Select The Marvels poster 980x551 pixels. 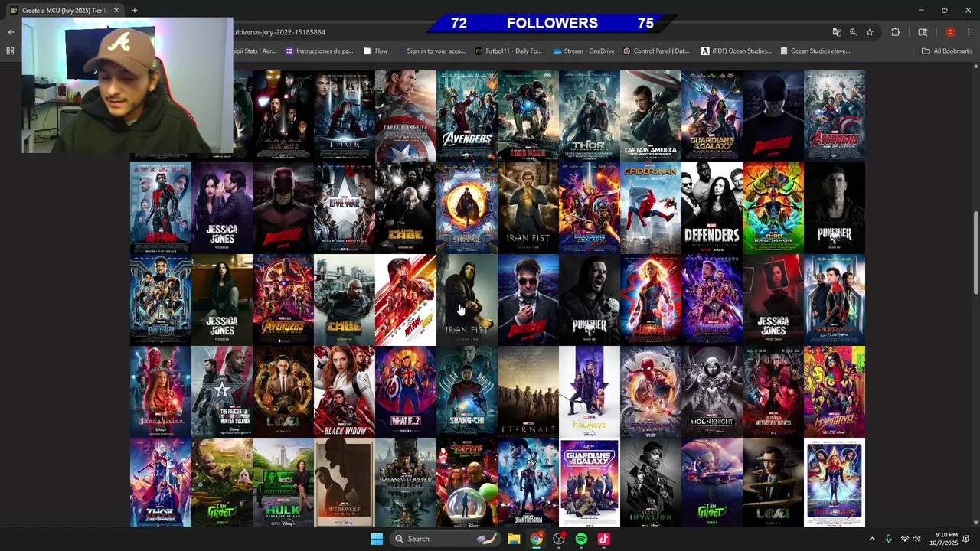point(835,482)
